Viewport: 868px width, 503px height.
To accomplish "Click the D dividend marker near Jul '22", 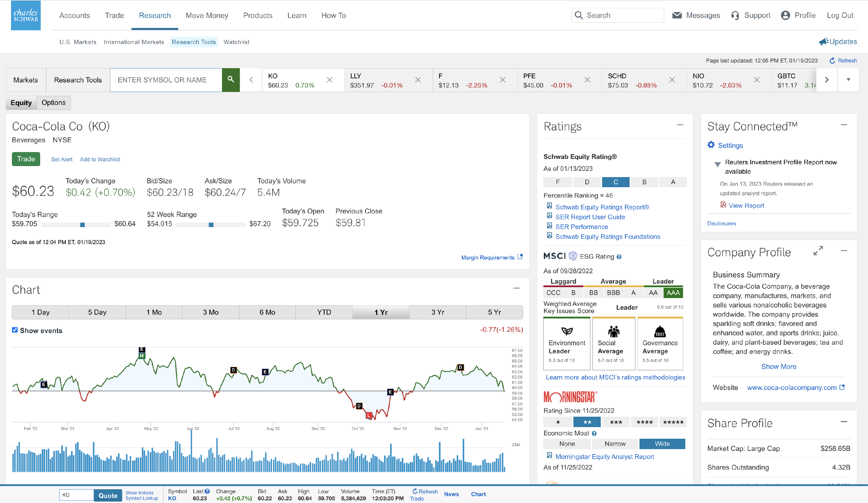I will pyautogui.click(x=234, y=370).
